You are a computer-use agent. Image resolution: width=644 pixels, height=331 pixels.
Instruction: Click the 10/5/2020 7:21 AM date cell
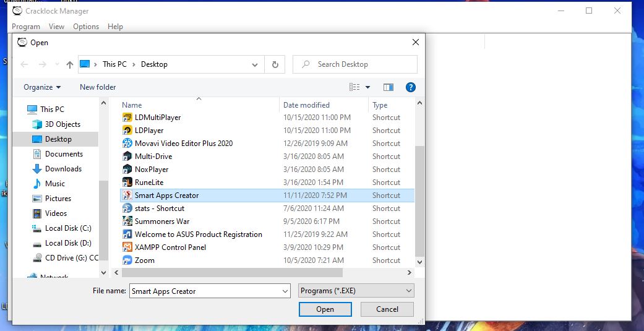[314, 260]
